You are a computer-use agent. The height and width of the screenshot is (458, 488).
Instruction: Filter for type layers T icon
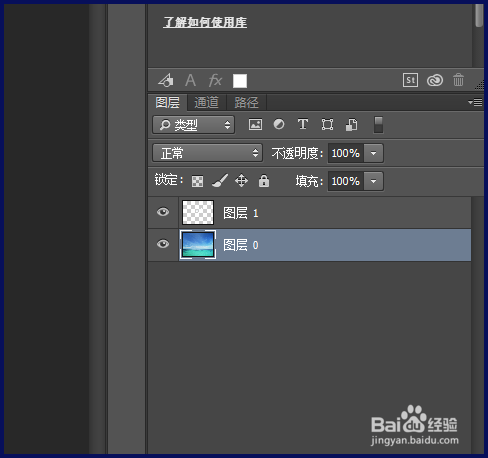[303, 124]
